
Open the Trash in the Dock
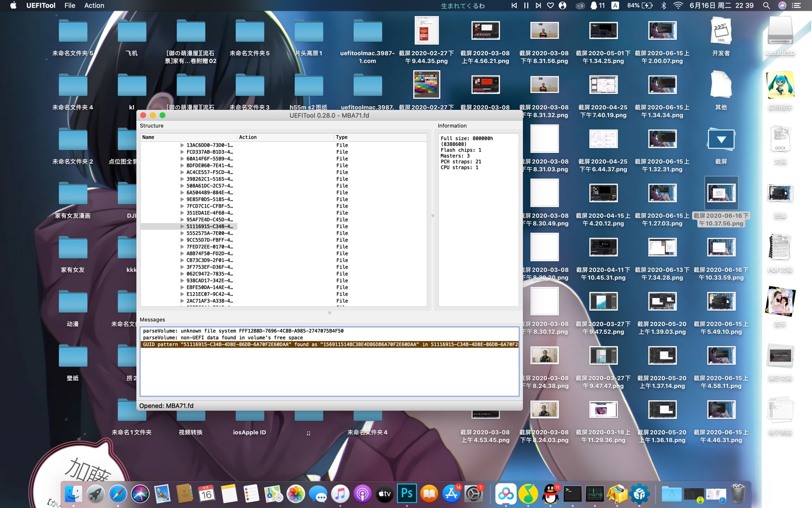pos(738,494)
